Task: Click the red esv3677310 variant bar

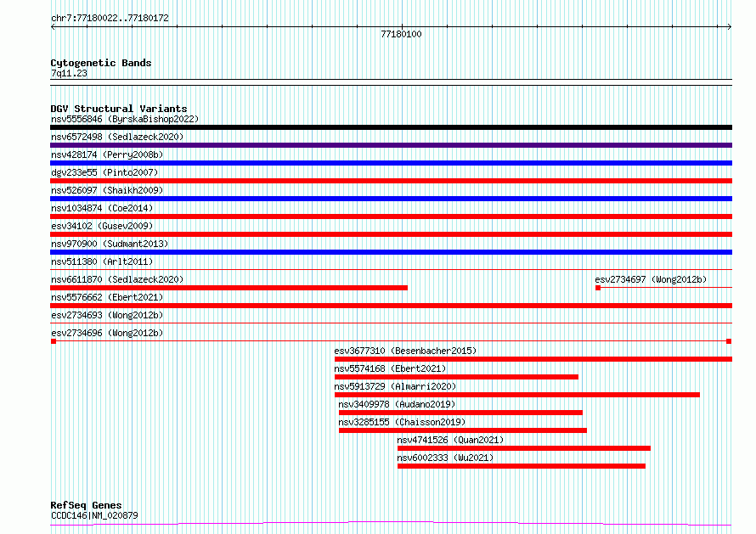Action: [x=533, y=359]
